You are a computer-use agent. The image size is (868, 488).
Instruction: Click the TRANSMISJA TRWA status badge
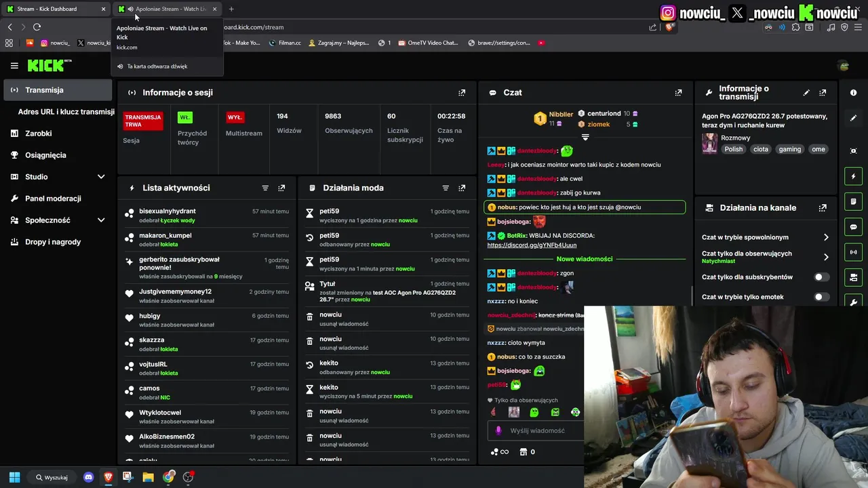(143, 121)
